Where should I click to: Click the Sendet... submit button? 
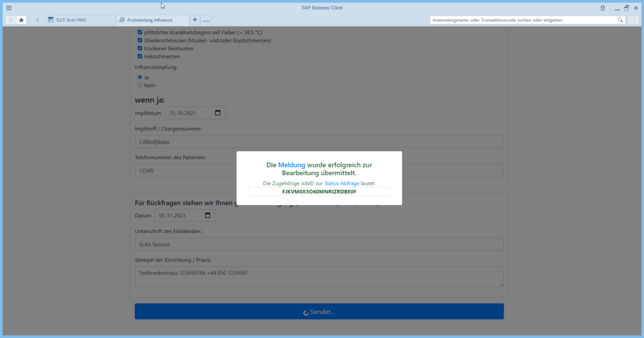[319, 312]
